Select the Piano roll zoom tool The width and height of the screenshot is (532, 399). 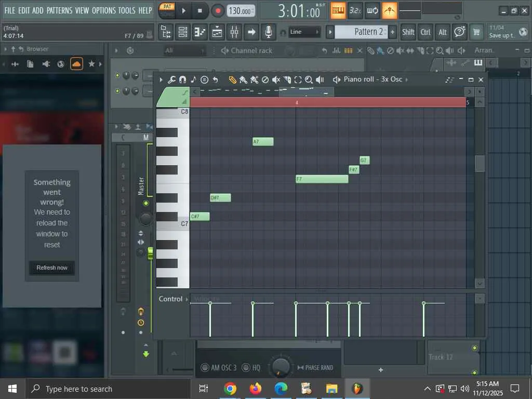click(309, 79)
